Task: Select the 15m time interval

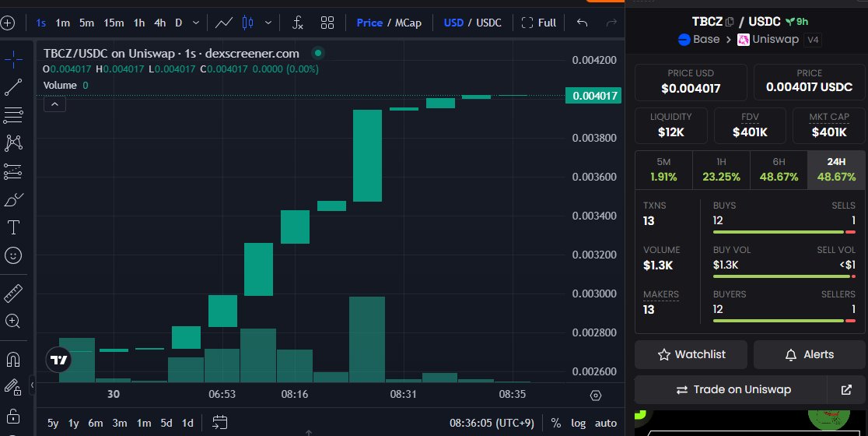Action: pyautogui.click(x=114, y=23)
